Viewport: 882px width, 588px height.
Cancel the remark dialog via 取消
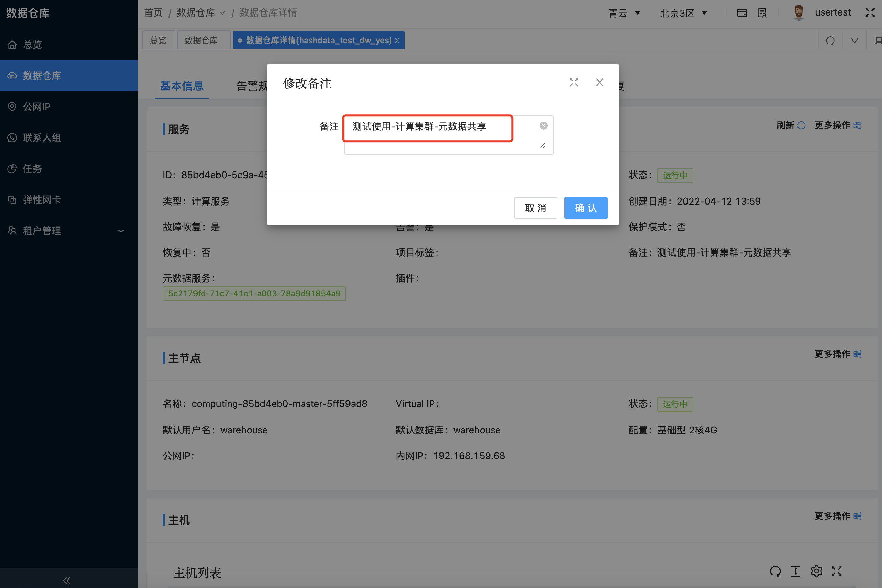[536, 208]
